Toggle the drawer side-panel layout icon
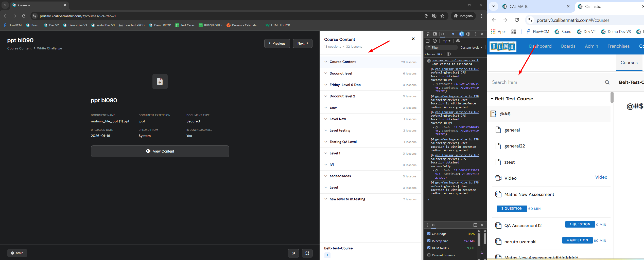644x260 pixels. click(475, 225)
